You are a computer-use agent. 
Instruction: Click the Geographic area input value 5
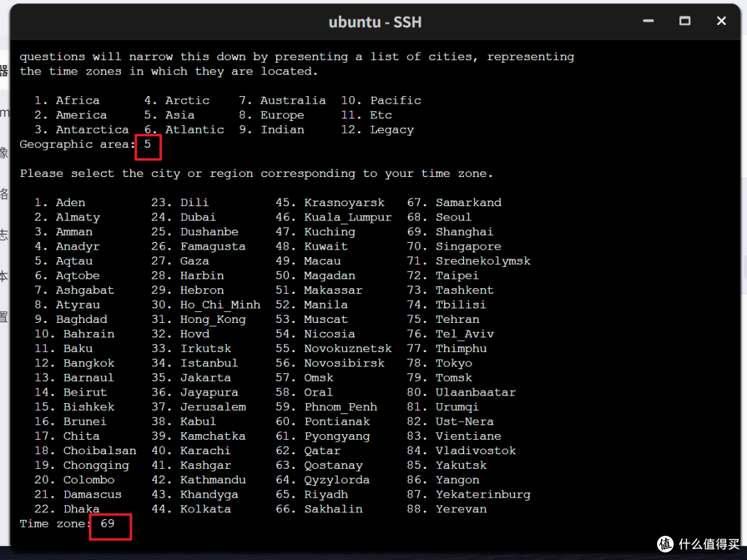point(147,144)
